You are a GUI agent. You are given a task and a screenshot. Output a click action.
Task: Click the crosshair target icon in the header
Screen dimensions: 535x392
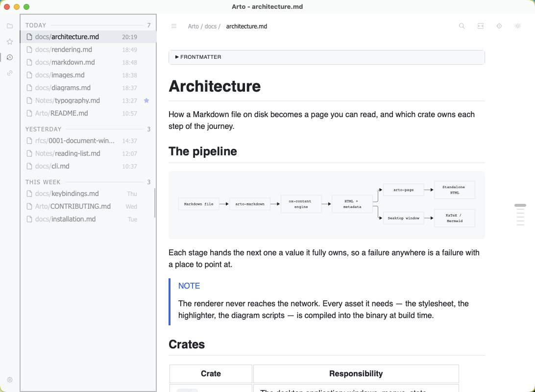point(499,26)
